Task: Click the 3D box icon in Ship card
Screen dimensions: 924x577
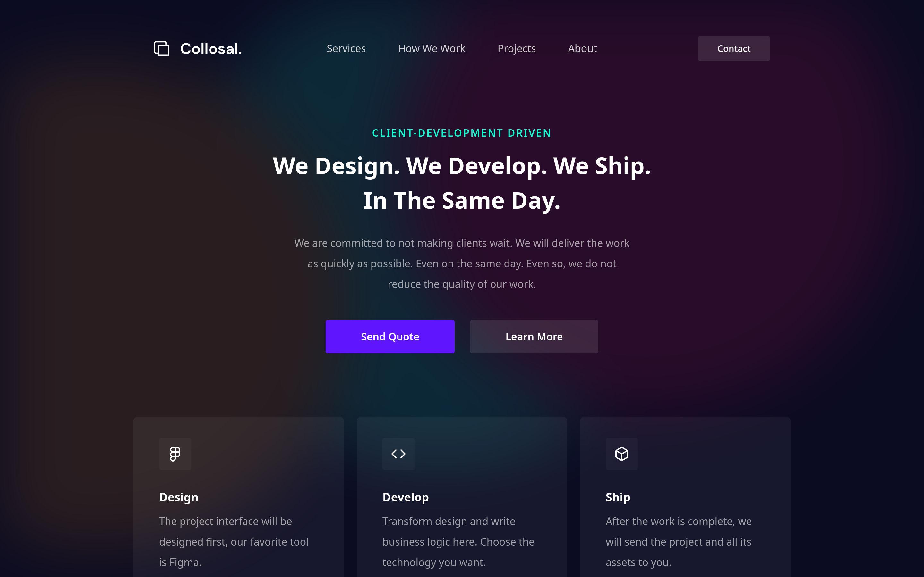Action: click(621, 453)
